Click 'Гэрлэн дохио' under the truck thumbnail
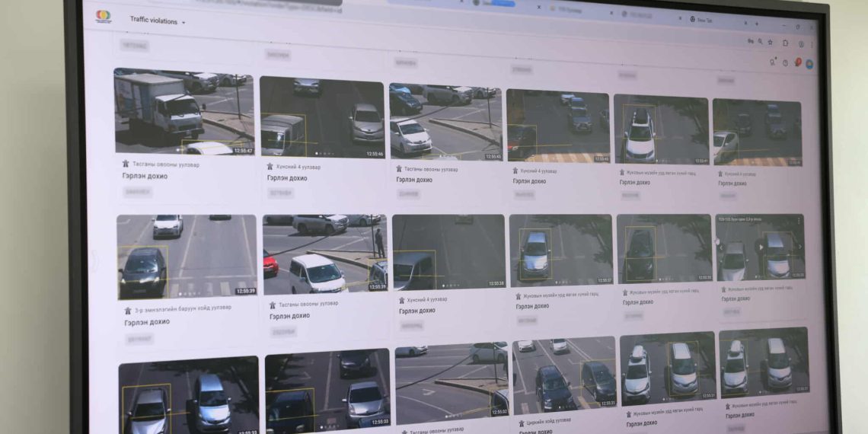 click(145, 176)
